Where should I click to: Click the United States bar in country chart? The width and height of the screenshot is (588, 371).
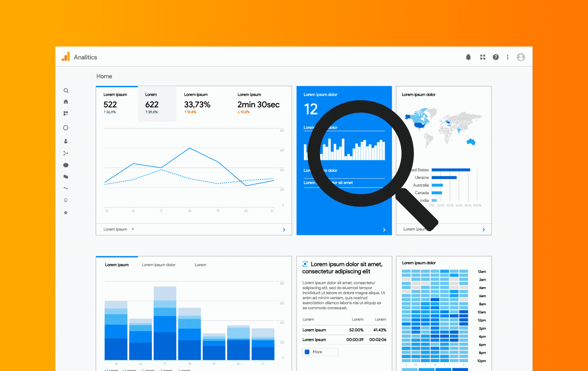point(450,170)
